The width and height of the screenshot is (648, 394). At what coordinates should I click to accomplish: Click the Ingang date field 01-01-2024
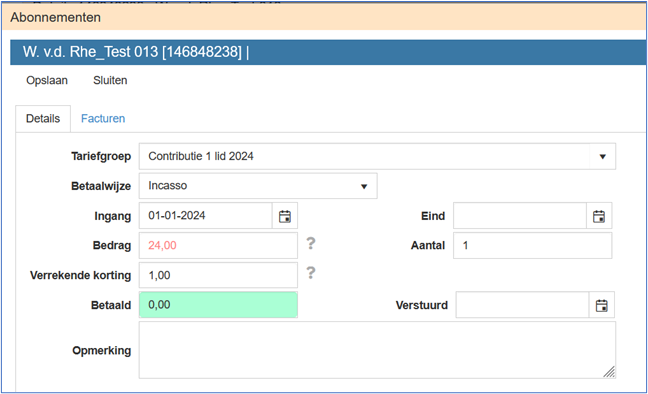pos(205,216)
